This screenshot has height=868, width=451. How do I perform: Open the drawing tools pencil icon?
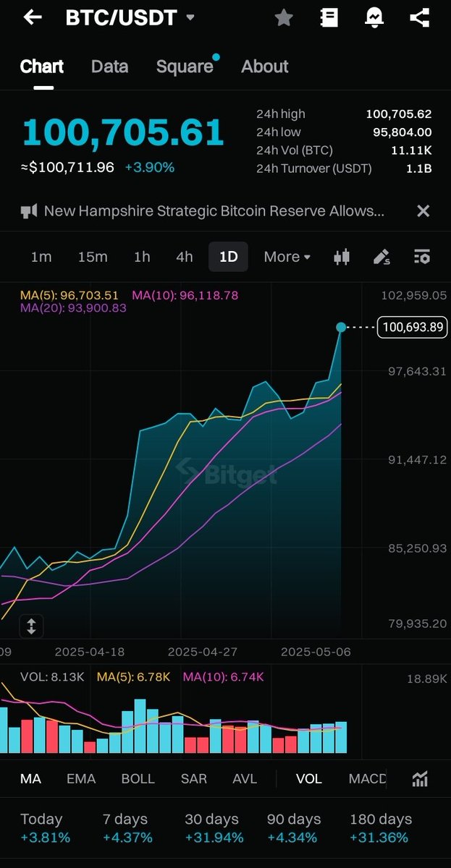tap(382, 257)
